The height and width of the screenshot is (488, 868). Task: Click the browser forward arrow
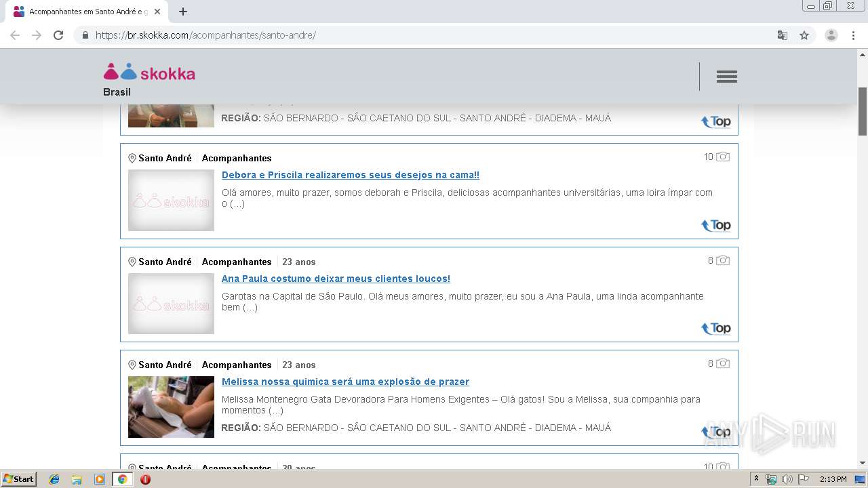(37, 35)
